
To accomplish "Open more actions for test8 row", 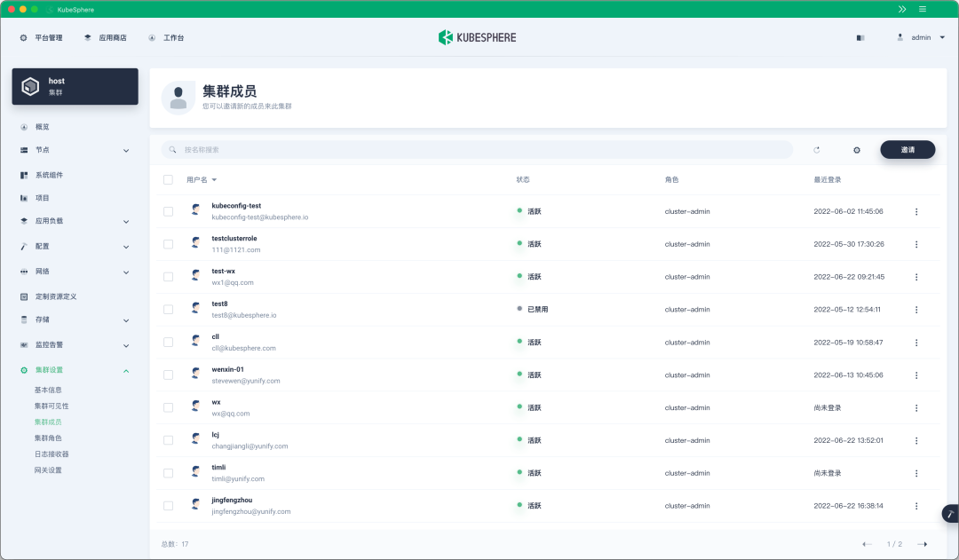I will coord(916,310).
